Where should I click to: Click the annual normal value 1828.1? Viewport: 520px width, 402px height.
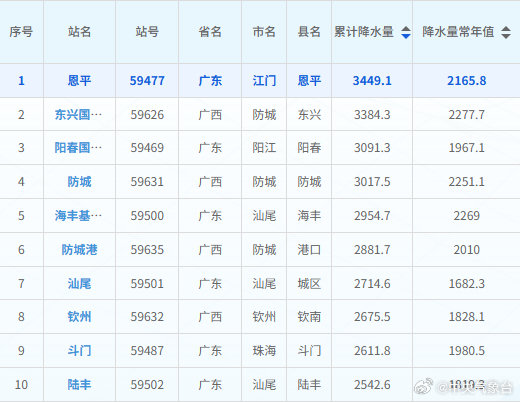pos(467,317)
